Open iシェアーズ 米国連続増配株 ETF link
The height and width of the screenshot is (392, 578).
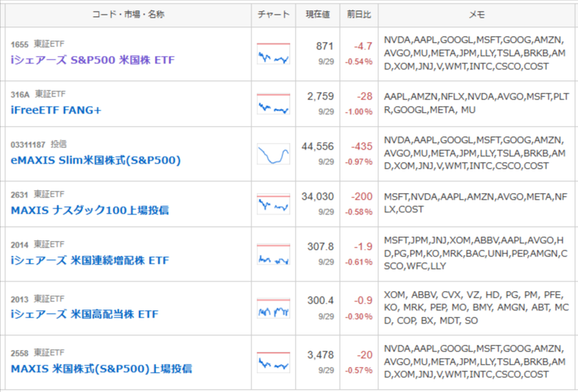(x=90, y=261)
